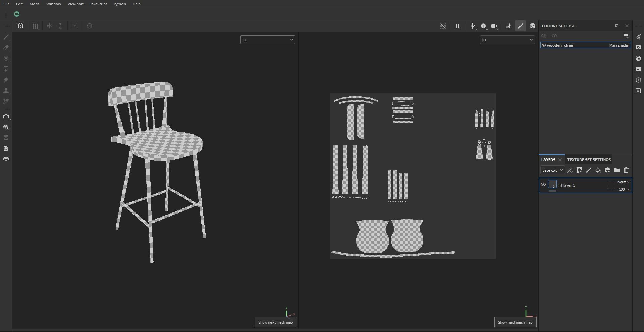Open the symmetry settings dropdown

point(473,26)
